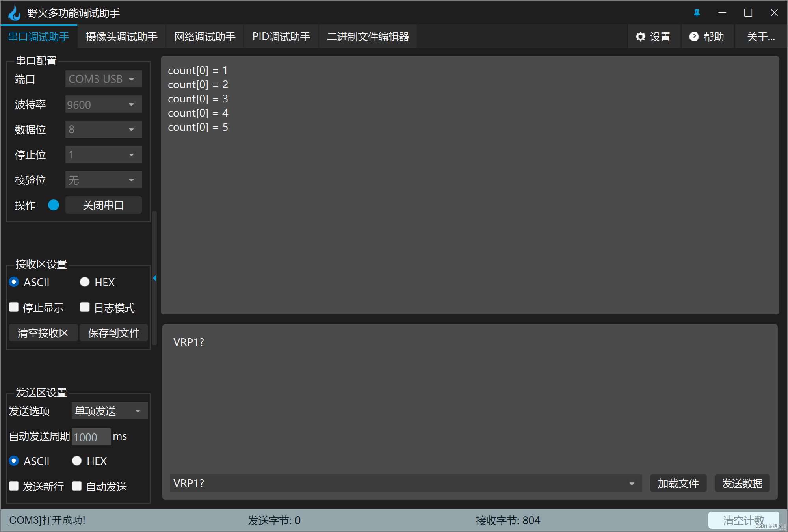
Task: Enable 自动发送 checkbox
Action: point(77,486)
